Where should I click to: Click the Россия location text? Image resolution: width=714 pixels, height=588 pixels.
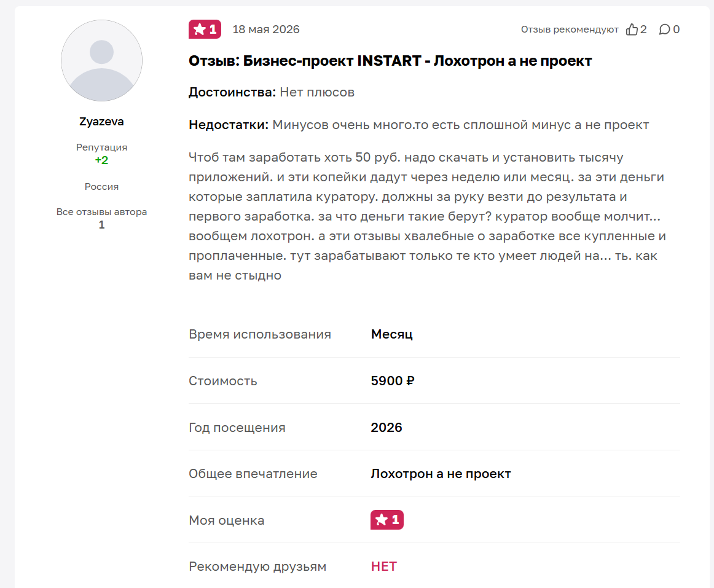click(x=101, y=187)
